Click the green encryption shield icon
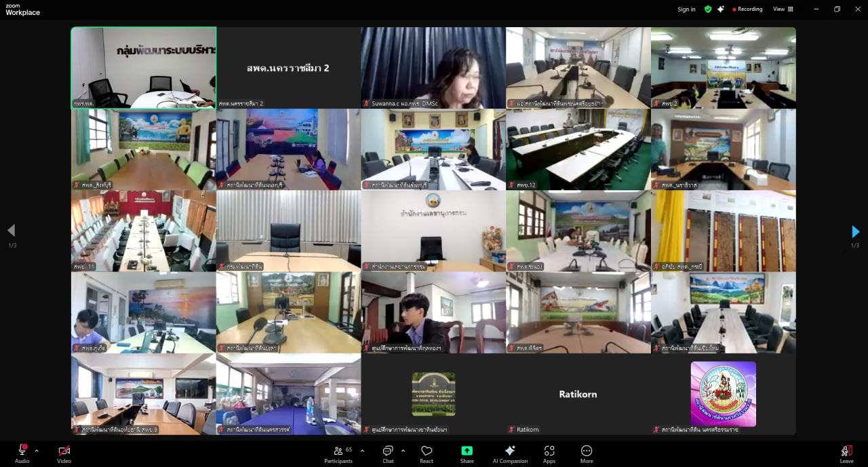This screenshot has height=467, width=868. [708, 10]
